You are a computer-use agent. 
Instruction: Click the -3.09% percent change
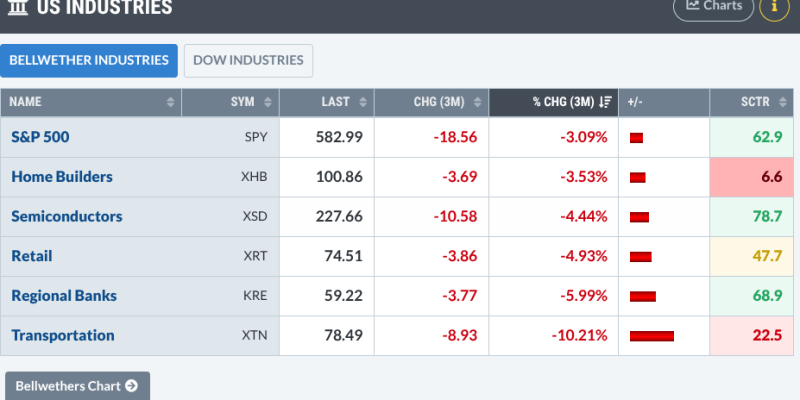[584, 137]
